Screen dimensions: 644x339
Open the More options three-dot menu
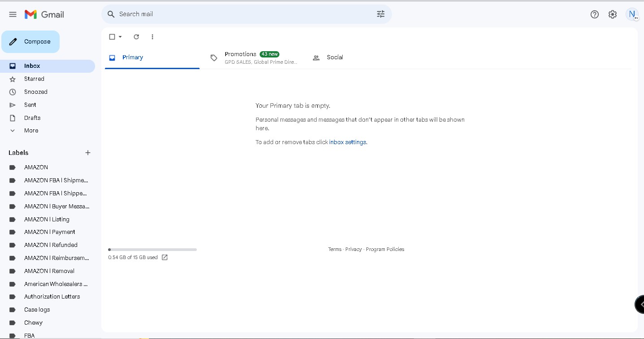(152, 37)
